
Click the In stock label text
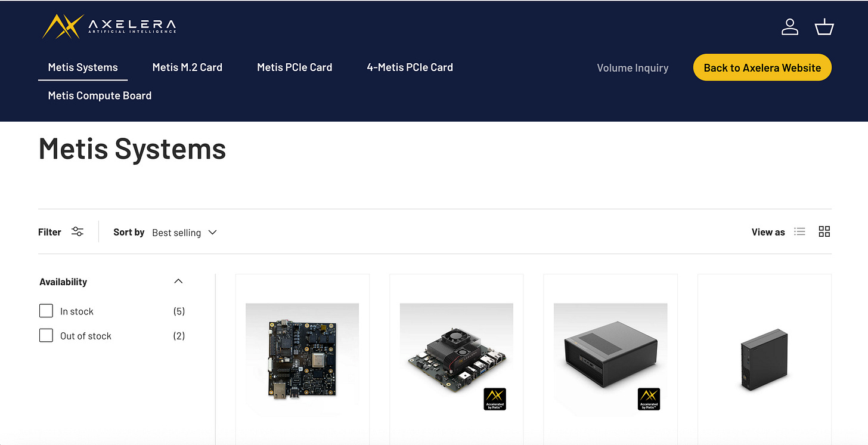[77, 311]
